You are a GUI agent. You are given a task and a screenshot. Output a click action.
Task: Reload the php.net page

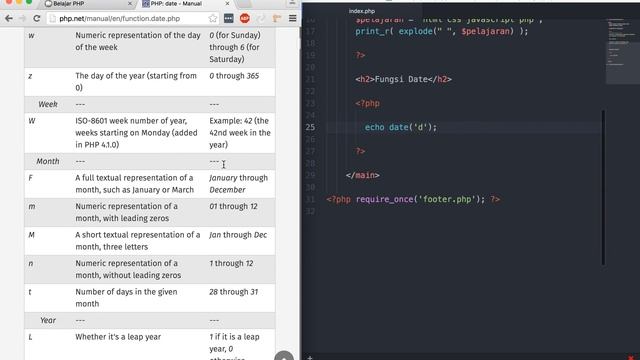37,18
